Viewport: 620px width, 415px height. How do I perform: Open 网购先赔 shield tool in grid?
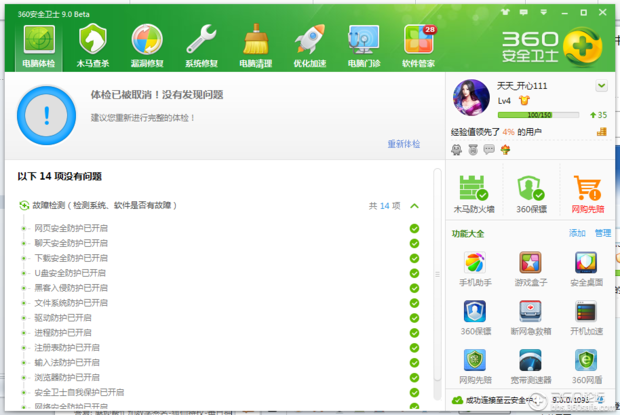[x=475, y=366]
